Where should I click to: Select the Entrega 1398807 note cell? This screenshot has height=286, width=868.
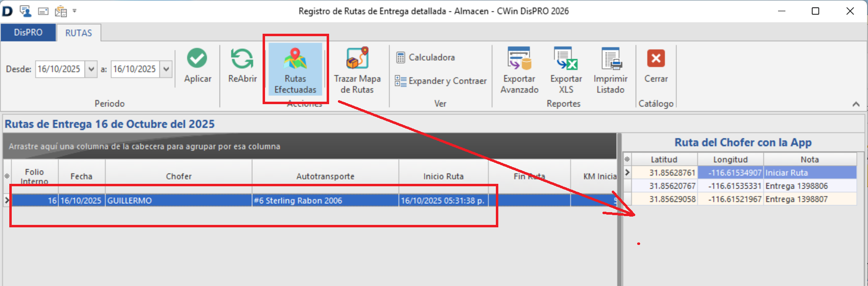tap(810, 199)
